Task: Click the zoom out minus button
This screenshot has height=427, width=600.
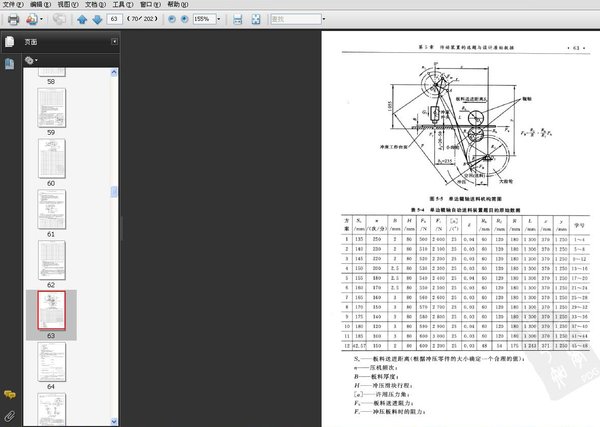Action: point(172,19)
